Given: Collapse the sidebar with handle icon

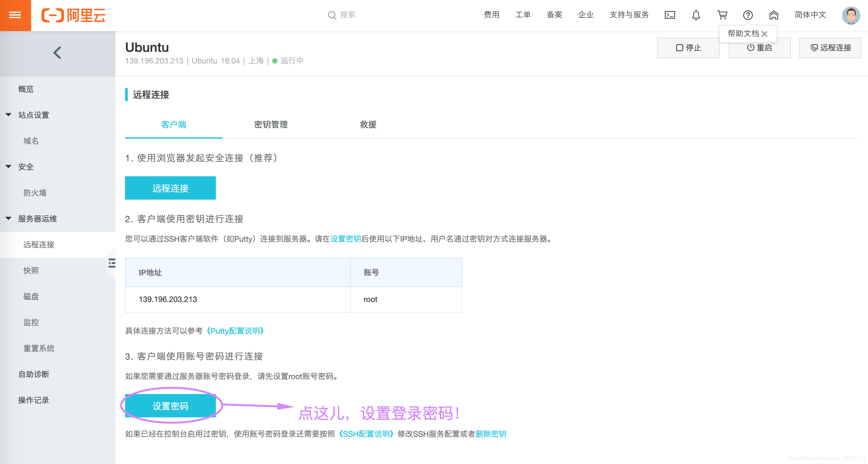Looking at the screenshot, I should pos(112,263).
